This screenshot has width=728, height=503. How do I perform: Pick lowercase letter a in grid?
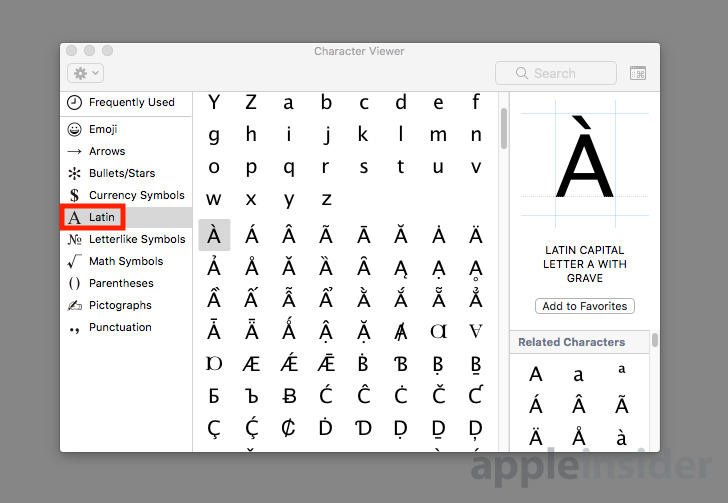point(288,103)
